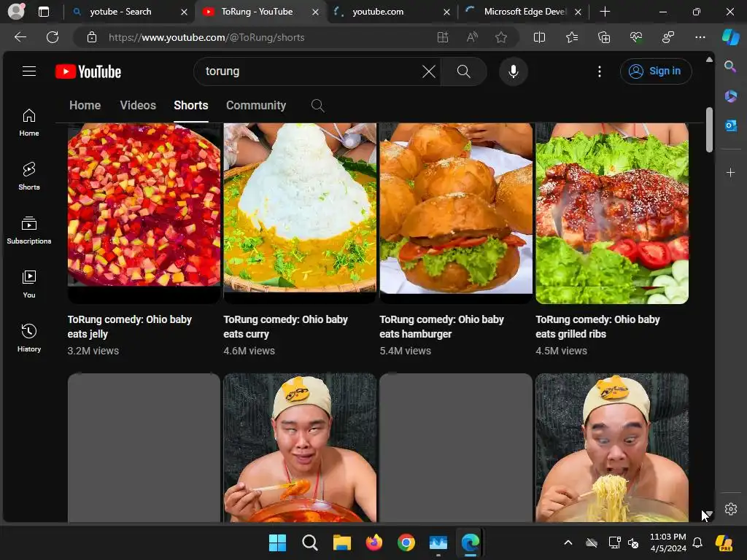Open Edge split screen icon
The width and height of the screenshot is (747, 560).
tap(539, 37)
